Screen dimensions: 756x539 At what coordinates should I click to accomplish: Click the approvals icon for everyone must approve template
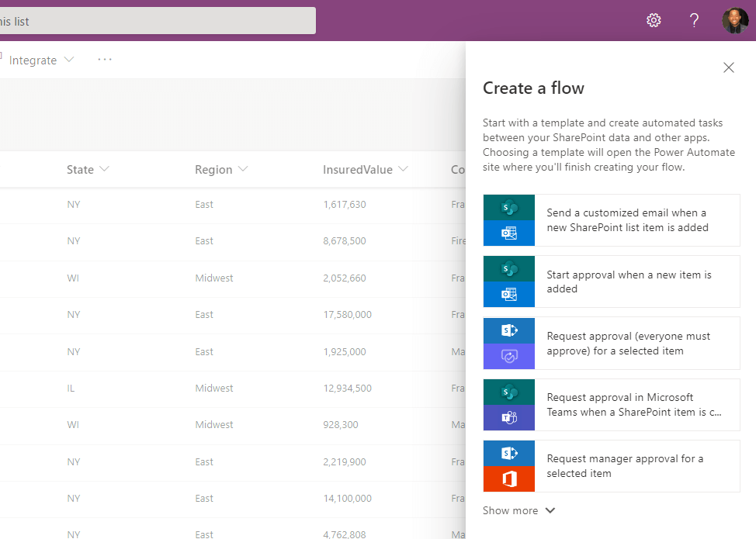[508, 357]
